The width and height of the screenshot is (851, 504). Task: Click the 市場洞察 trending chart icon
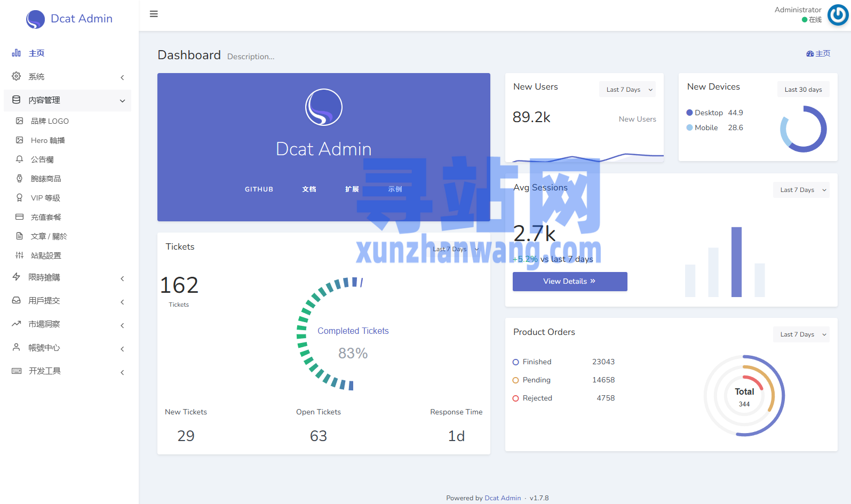click(17, 324)
